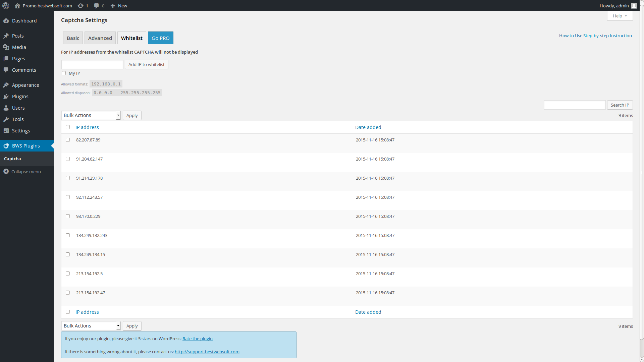Open Howdy, admin account menu
644x362 pixels.
[618, 6]
